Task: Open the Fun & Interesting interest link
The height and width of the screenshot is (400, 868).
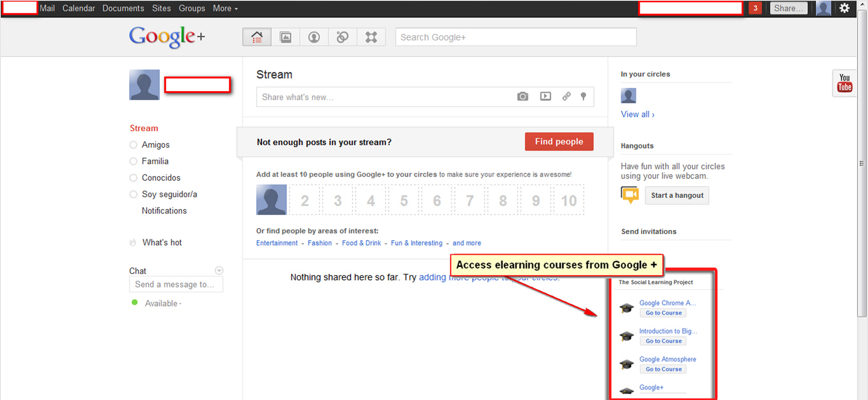Action: tap(416, 243)
